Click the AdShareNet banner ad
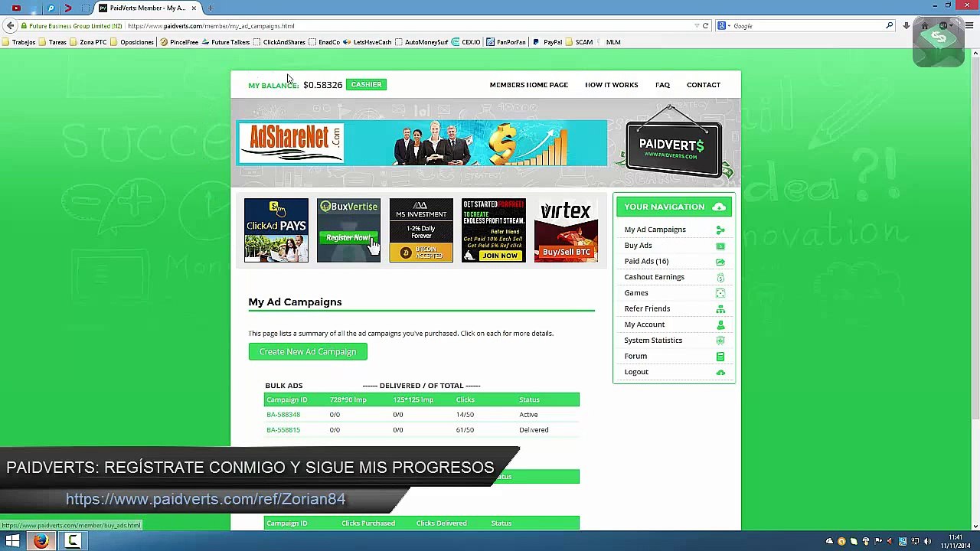Screen dimensions: 980x551 point(422,143)
